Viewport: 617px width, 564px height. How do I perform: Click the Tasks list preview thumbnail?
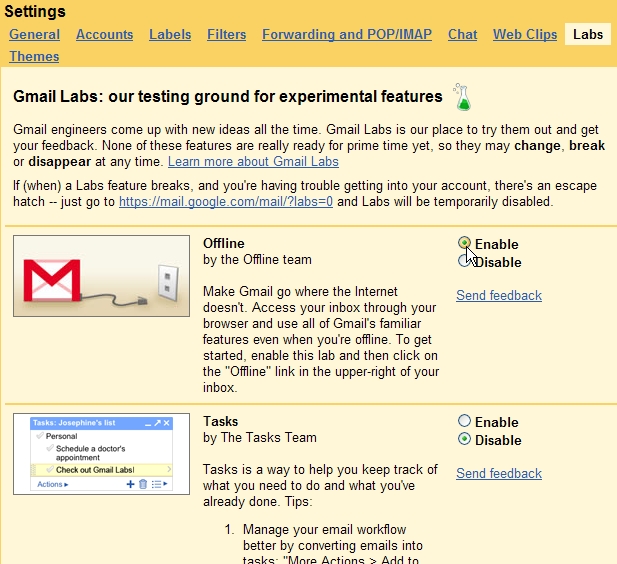tap(102, 454)
